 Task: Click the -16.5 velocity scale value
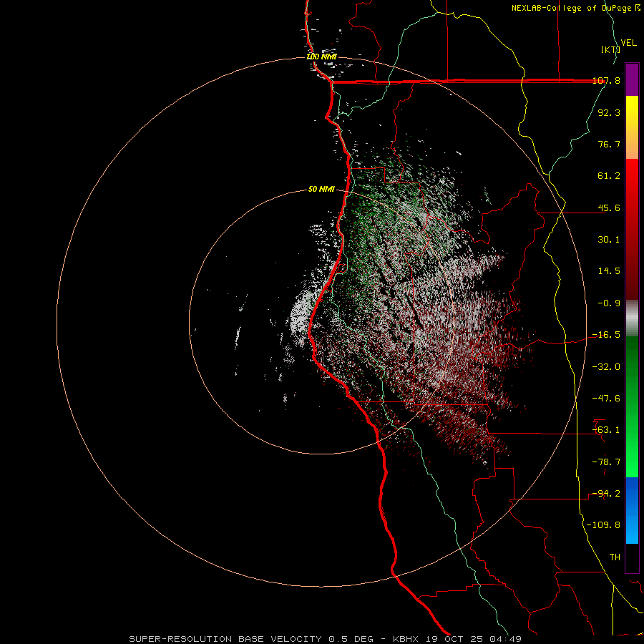pyautogui.click(x=606, y=335)
